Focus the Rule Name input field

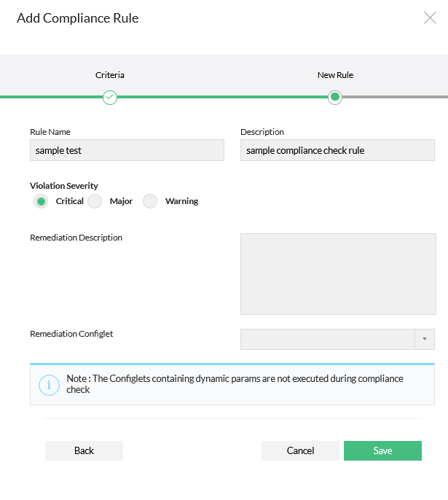coord(127,150)
